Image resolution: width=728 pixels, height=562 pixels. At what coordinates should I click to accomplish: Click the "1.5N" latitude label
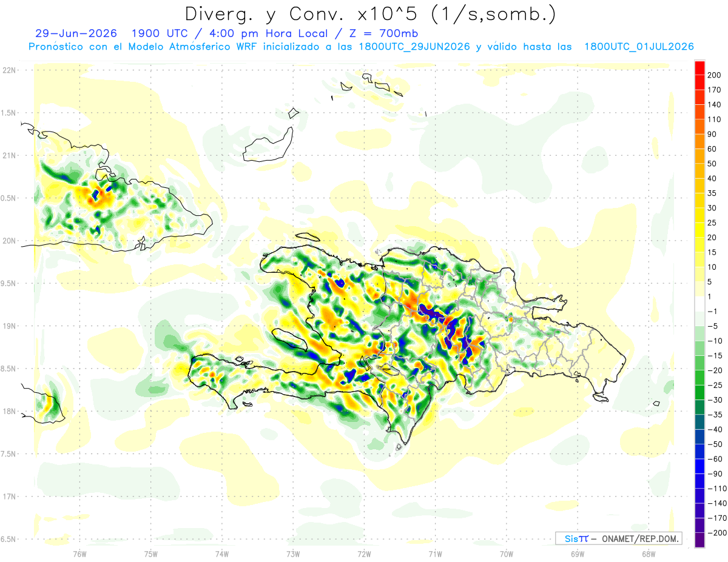(x=9, y=113)
